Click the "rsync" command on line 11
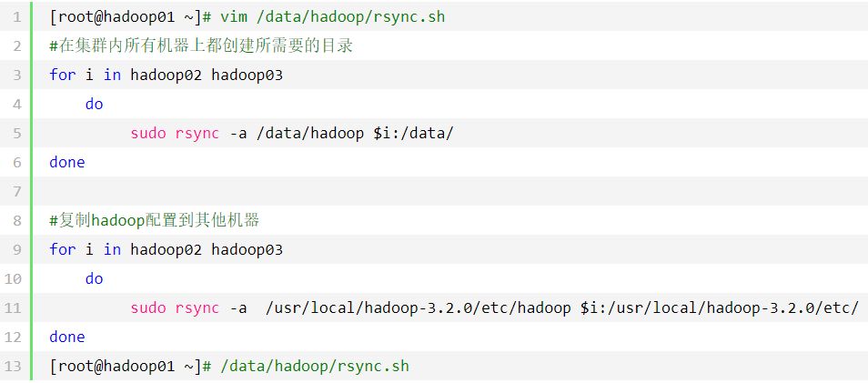Screen dimensions: 868x383 197,308
